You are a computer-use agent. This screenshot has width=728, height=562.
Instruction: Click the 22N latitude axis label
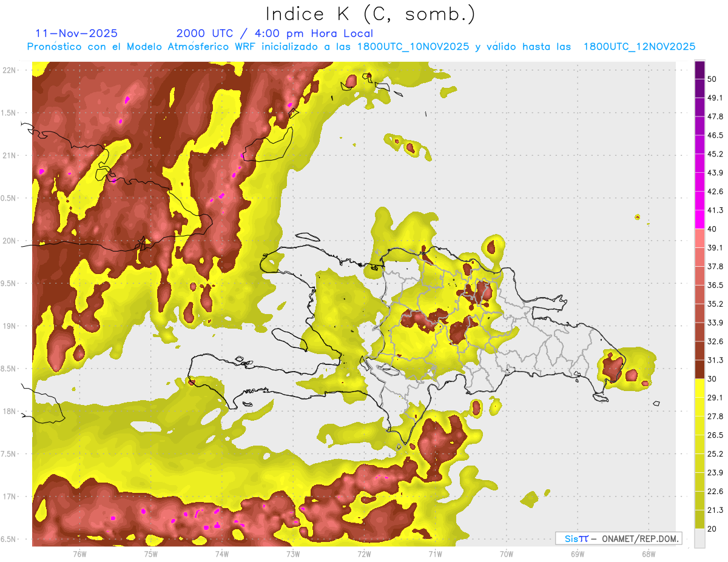tap(10, 70)
